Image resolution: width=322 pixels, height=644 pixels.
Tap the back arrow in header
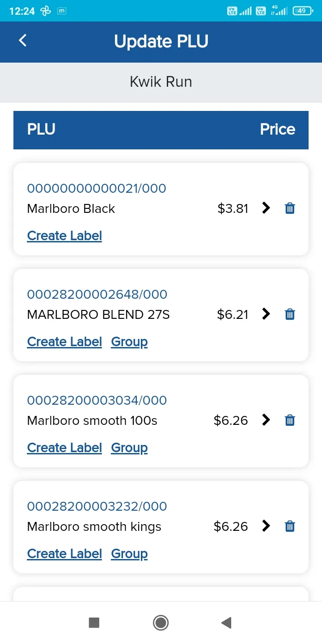pyautogui.click(x=23, y=41)
